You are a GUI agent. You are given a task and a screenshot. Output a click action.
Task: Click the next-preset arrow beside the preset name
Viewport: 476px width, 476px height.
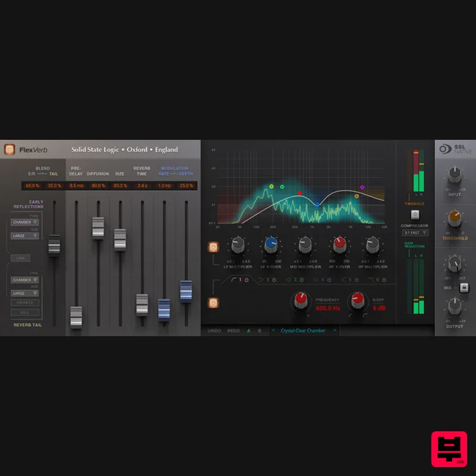(335, 330)
